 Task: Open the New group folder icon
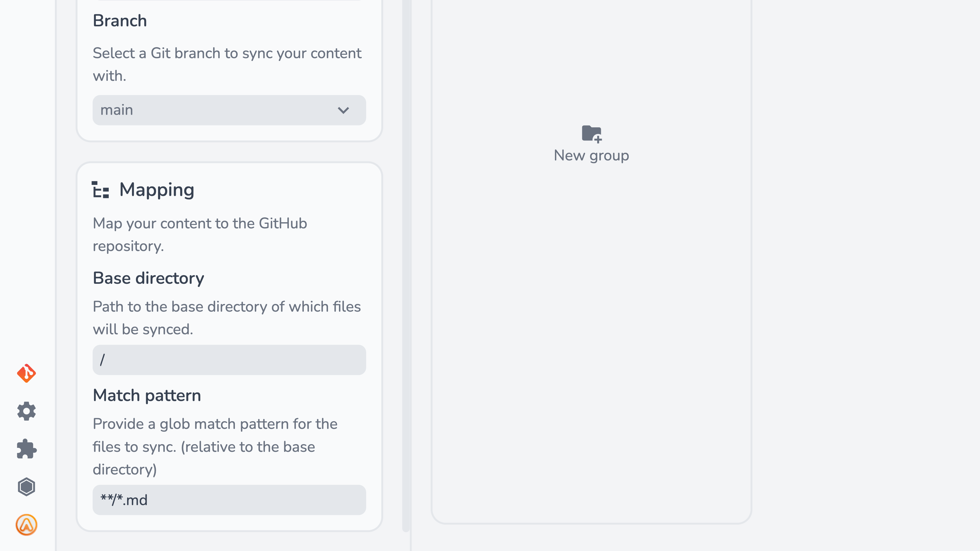[x=591, y=133]
